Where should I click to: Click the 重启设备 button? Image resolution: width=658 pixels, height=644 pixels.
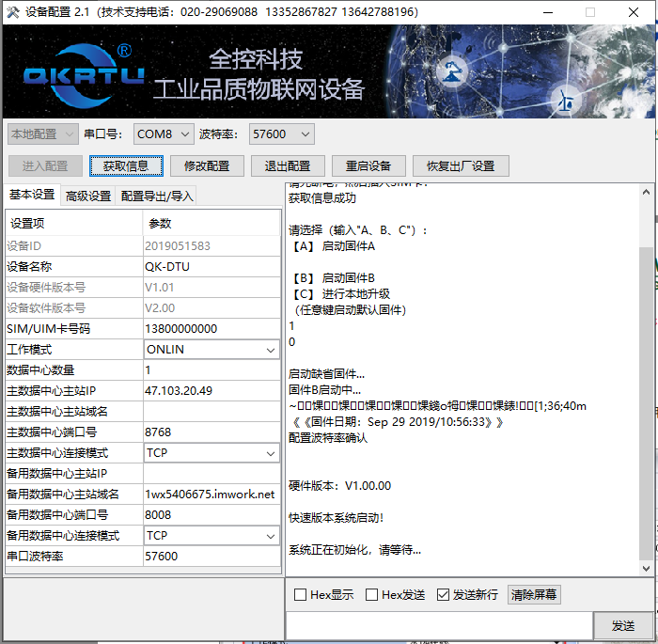coord(368,166)
